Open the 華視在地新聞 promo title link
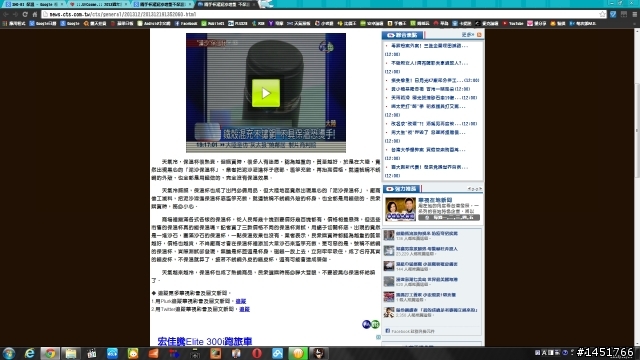Image resolution: width=640 pixels, height=360 pixels. point(435,200)
